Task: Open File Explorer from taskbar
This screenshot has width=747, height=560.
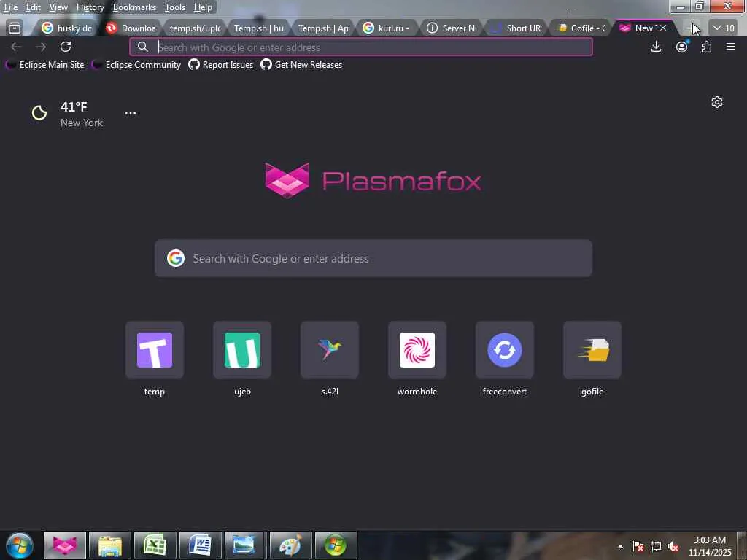Action: pyautogui.click(x=110, y=545)
